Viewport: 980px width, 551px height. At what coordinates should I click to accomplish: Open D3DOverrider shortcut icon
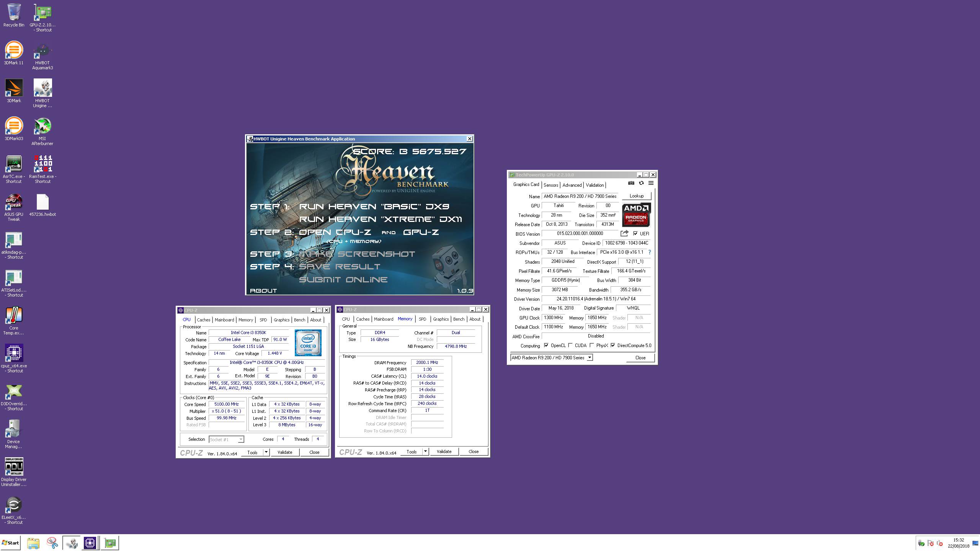[x=14, y=396]
